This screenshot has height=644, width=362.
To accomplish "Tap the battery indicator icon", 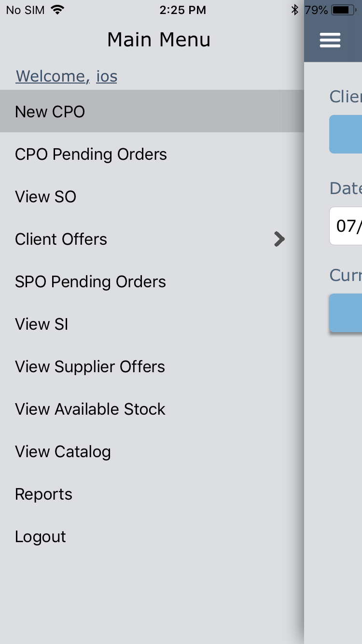I will [x=344, y=10].
